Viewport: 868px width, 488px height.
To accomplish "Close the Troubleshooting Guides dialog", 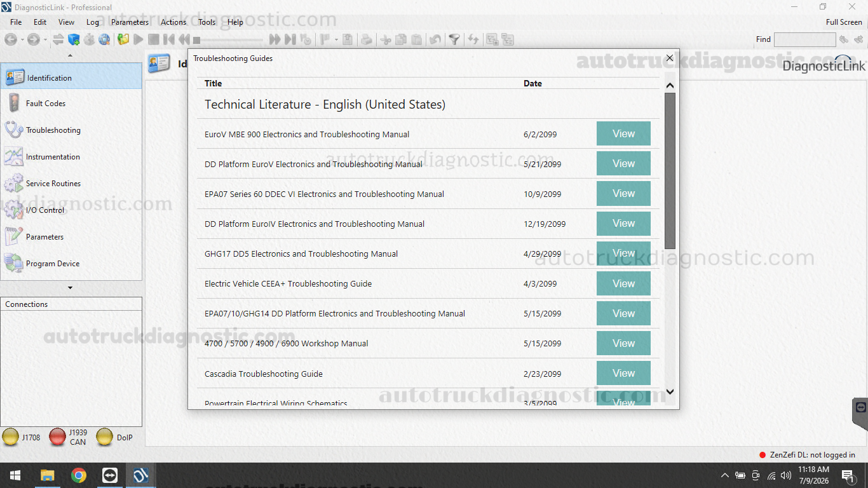I will coord(669,58).
